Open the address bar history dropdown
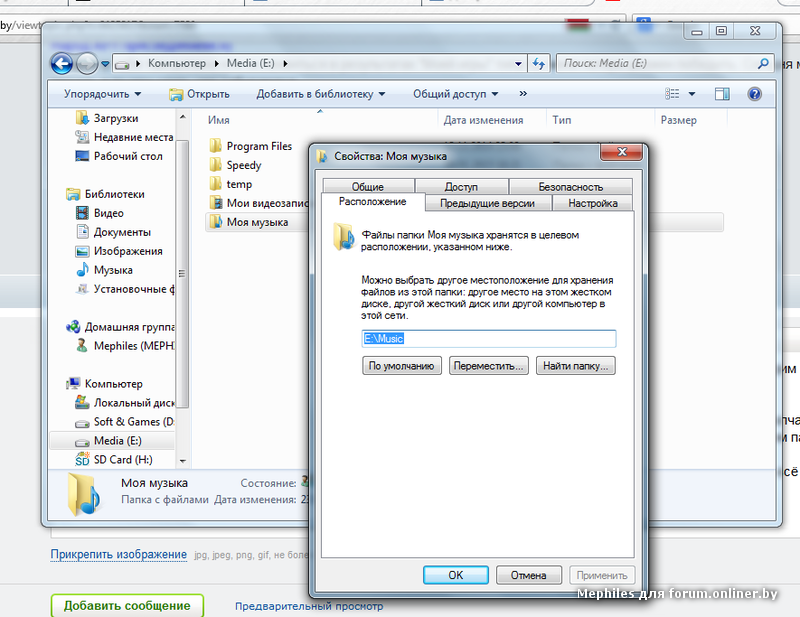 518,64
